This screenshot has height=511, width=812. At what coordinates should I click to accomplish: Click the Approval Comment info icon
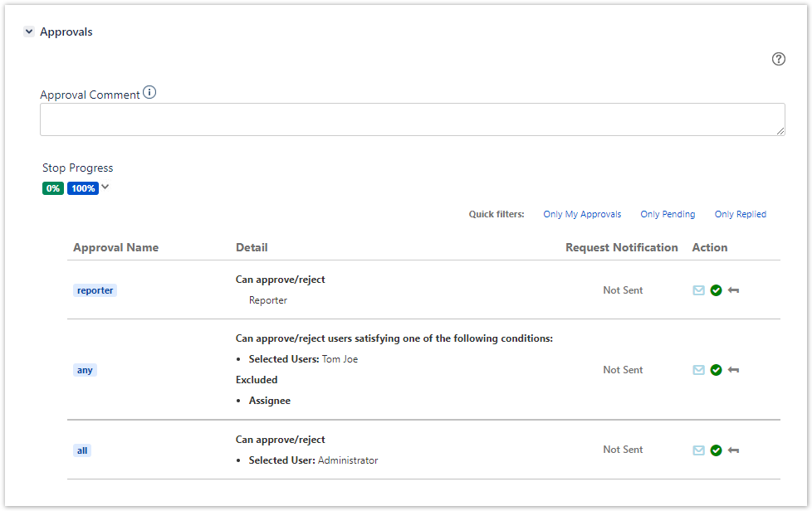[x=149, y=92]
